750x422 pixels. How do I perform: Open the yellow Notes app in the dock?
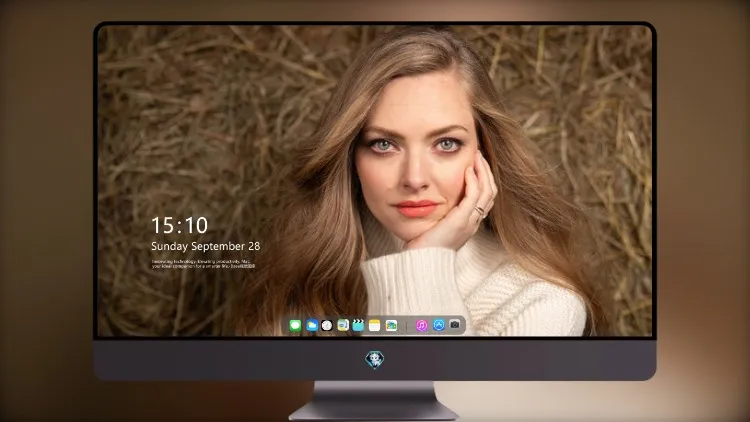pos(375,325)
